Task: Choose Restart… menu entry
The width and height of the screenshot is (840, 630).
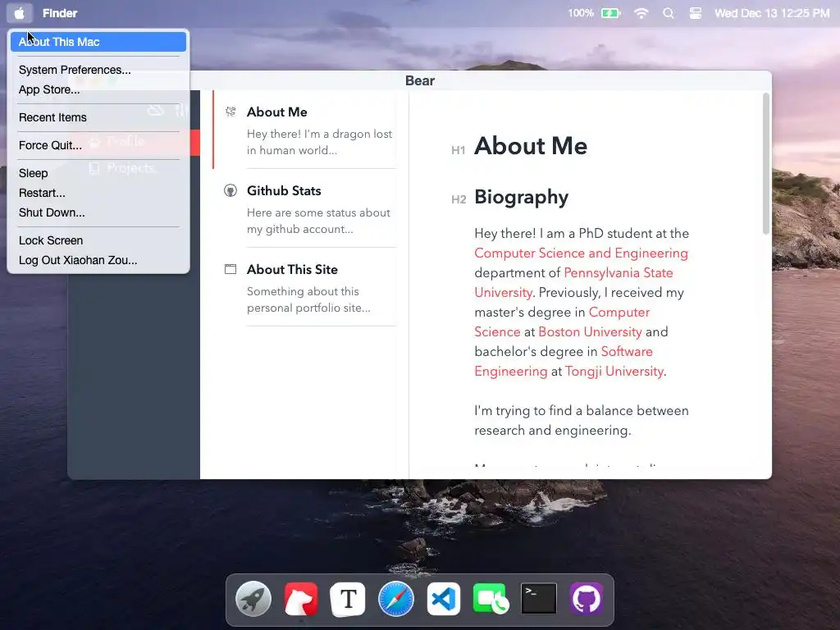Action: point(98,193)
